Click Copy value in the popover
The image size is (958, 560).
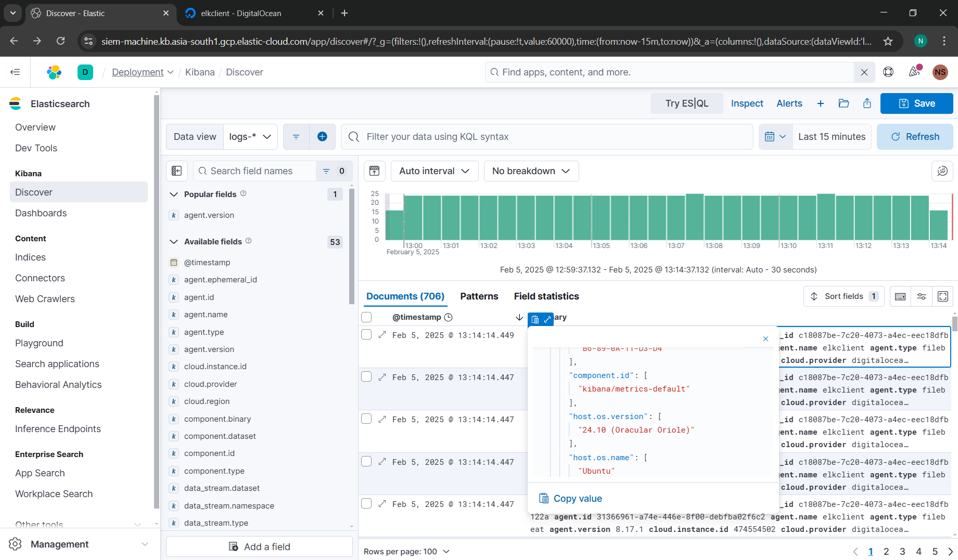tap(570, 499)
